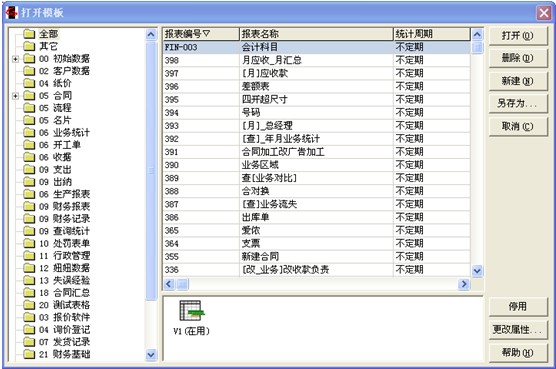Click the 停用 button
Viewport: 556px width, 369px height.
[518, 307]
